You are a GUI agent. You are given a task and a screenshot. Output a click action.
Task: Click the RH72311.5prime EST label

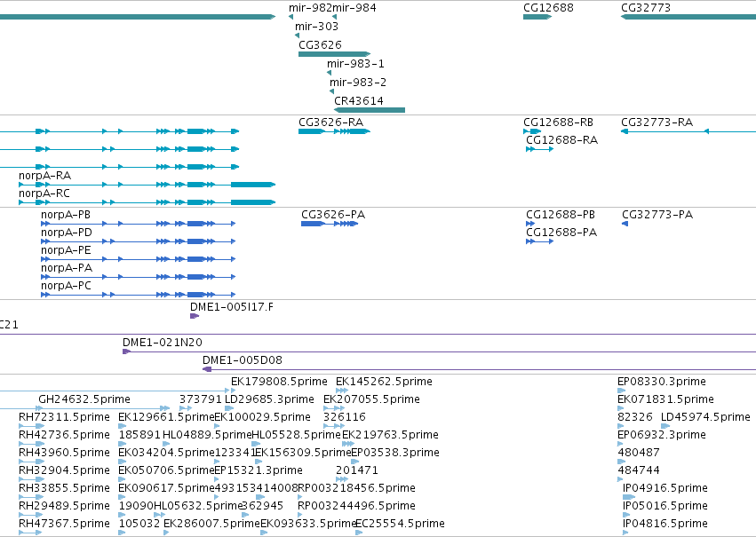64,417
